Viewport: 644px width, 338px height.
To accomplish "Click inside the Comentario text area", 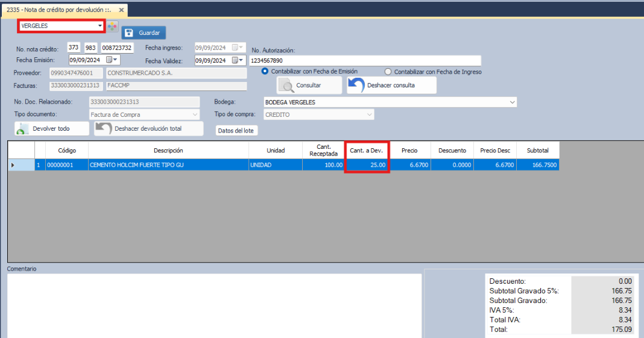I will click(214, 305).
